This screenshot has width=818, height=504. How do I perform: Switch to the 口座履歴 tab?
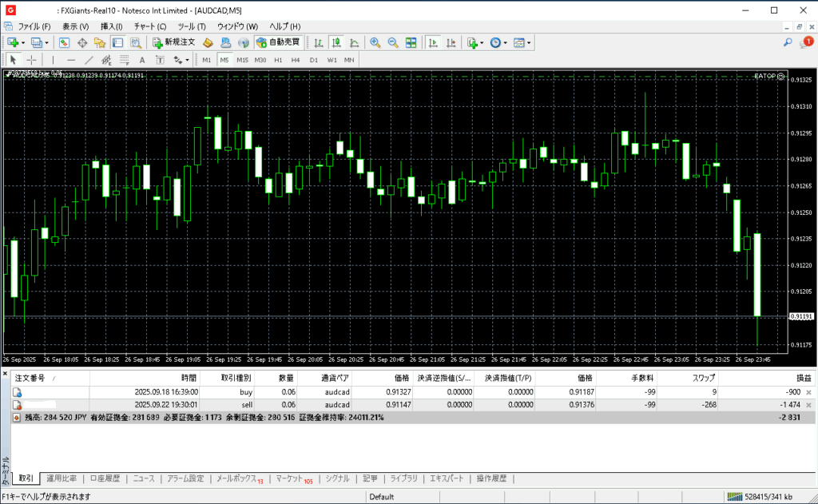[x=105, y=478]
